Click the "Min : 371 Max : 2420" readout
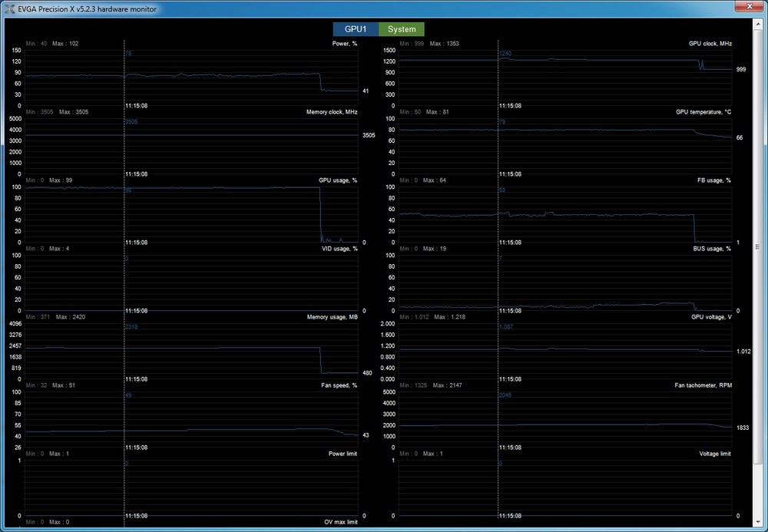Image resolution: width=768 pixels, height=532 pixels. (55, 317)
